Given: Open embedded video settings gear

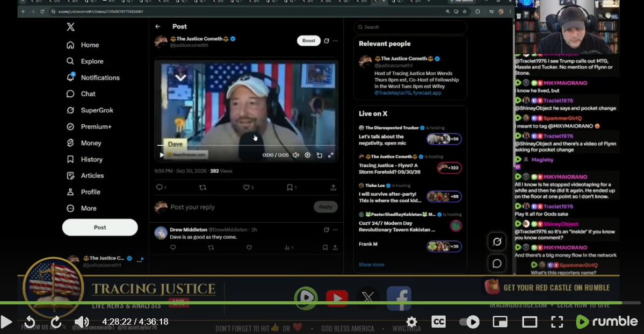Looking at the screenshot, I should (x=307, y=155).
